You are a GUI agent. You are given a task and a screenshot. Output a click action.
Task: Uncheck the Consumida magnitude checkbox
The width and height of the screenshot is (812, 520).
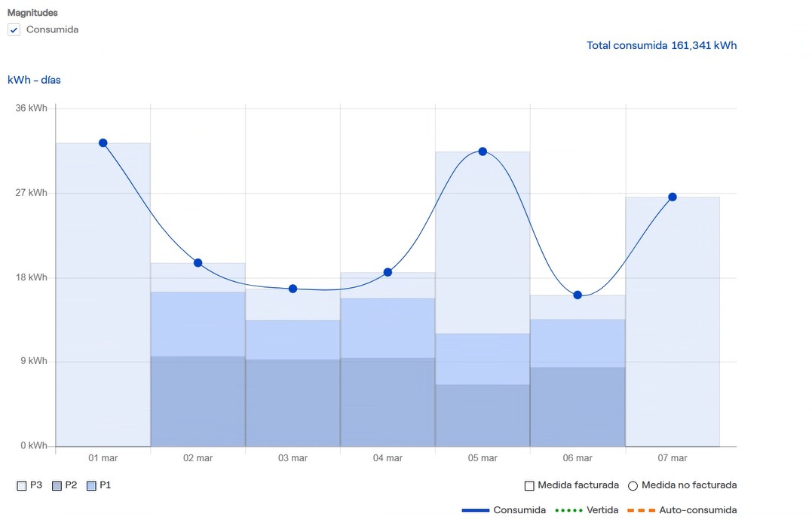pos(13,29)
